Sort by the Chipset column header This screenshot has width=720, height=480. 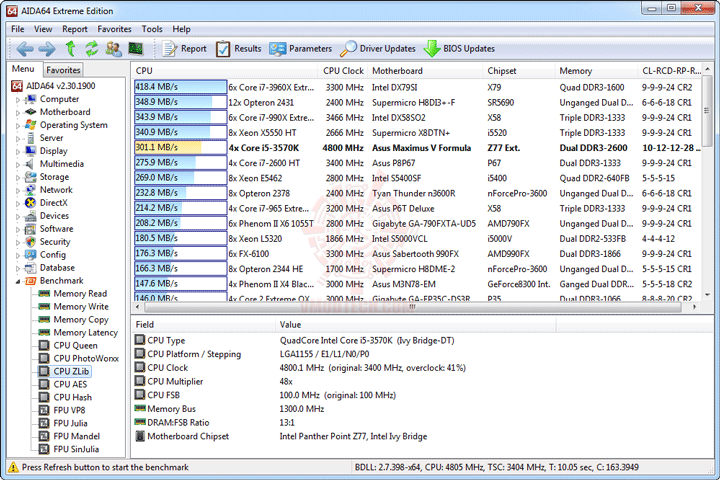tap(519, 71)
